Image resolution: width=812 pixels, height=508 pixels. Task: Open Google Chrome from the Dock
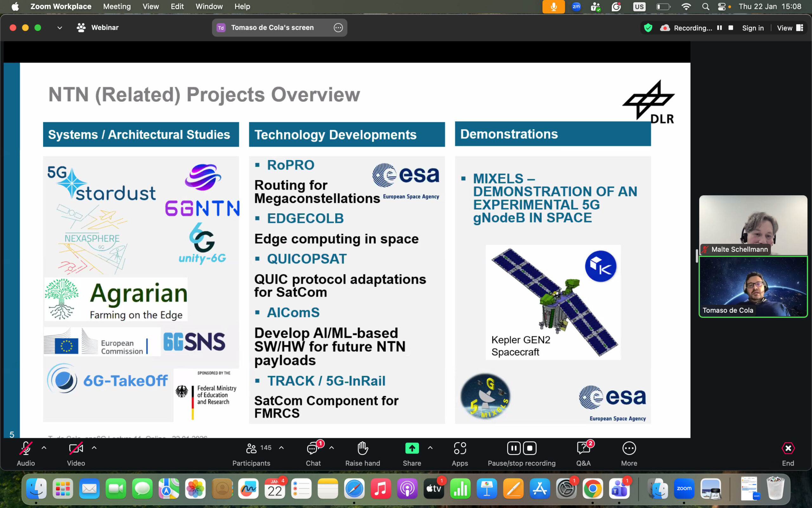tap(593, 489)
